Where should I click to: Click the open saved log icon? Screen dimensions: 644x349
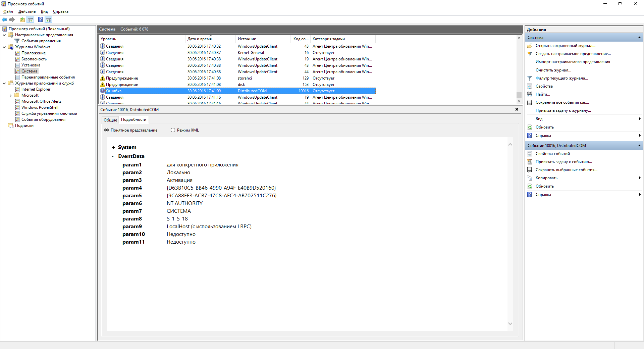[530, 46]
